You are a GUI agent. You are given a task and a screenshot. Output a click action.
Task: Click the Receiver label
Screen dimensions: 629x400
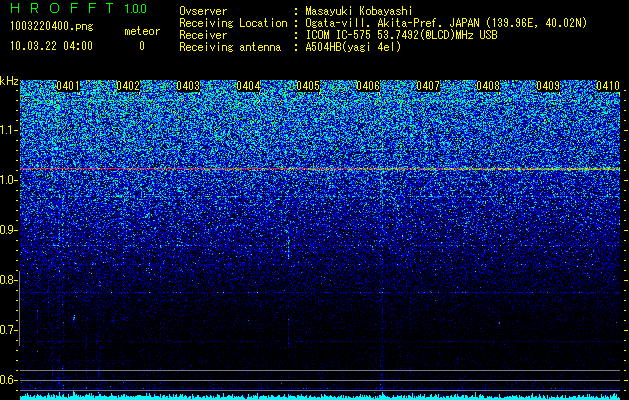pyautogui.click(x=203, y=35)
